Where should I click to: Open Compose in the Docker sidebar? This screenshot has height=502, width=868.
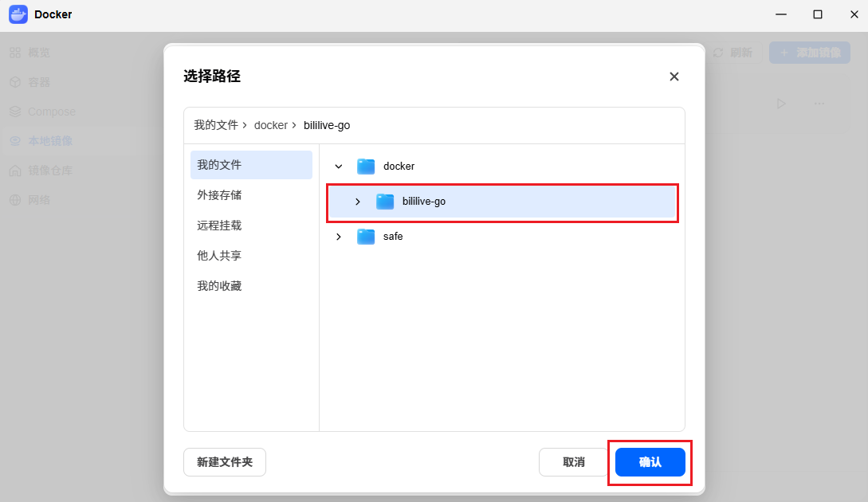(x=52, y=112)
